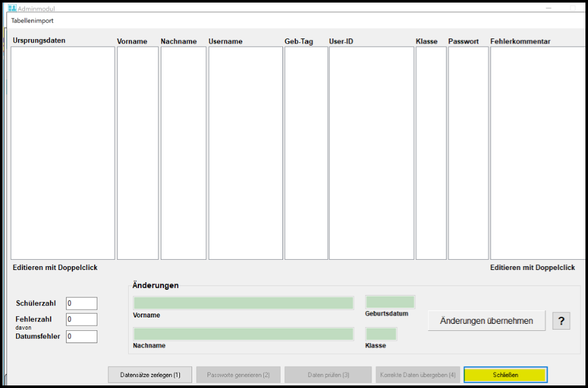Select the Fehlerzahl counter field

[81, 319]
